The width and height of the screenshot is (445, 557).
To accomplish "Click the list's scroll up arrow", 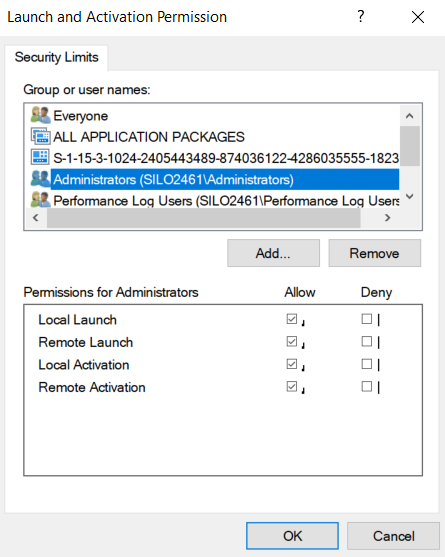I will [x=409, y=116].
